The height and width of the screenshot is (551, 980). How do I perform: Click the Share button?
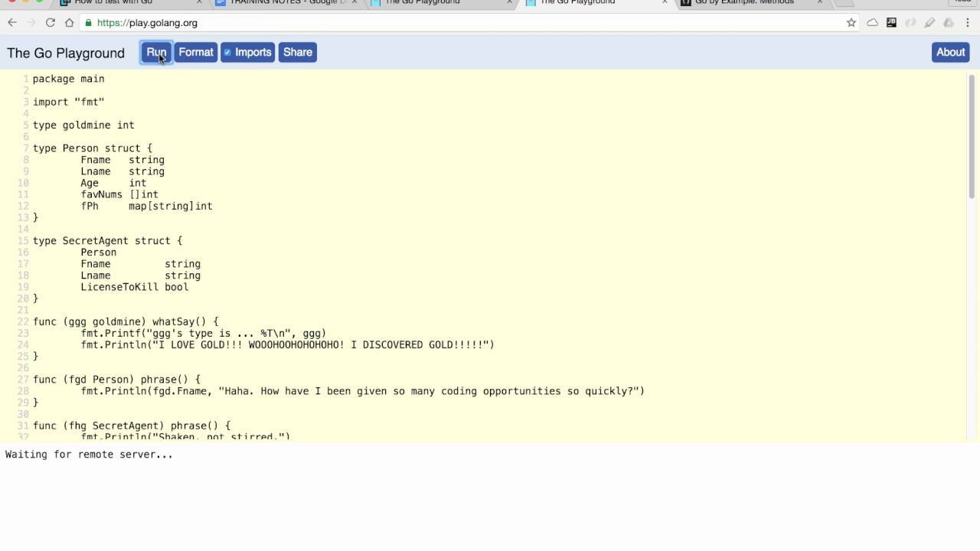(x=298, y=52)
